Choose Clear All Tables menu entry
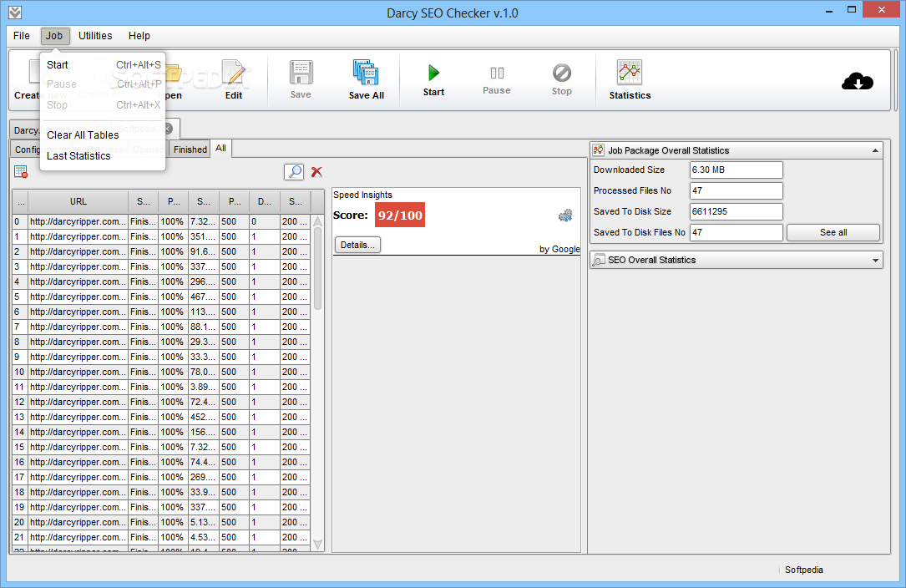The height and width of the screenshot is (588, 906). 103,134
